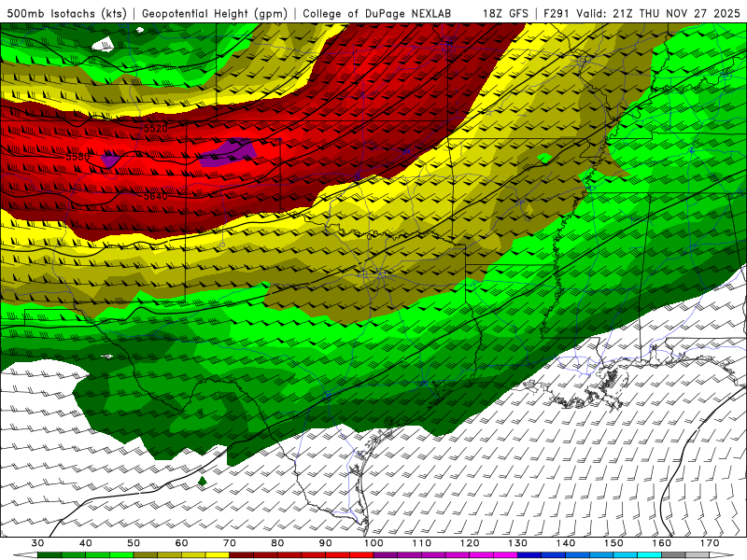This screenshot has height=560, width=747.
Task: Select the bright green 45-50 kt legend swatch
Action: click(x=121, y=554)
